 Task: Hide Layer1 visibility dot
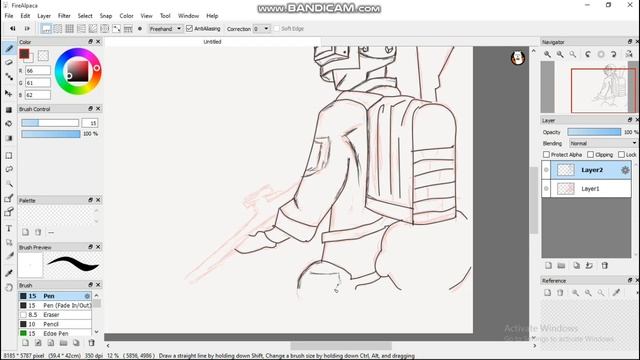point(546,189)
